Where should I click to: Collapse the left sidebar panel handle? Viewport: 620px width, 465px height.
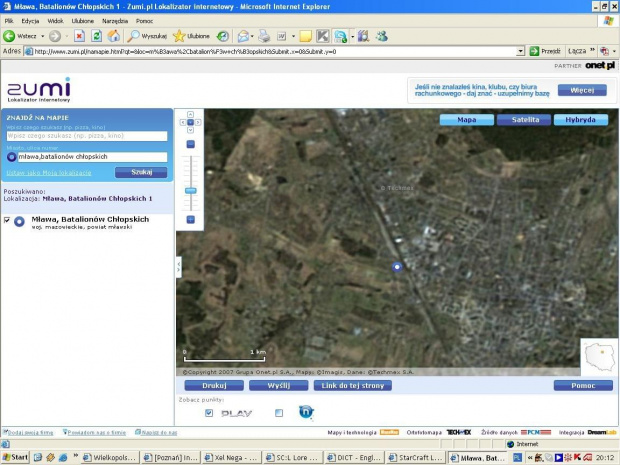tap(179, 267)
